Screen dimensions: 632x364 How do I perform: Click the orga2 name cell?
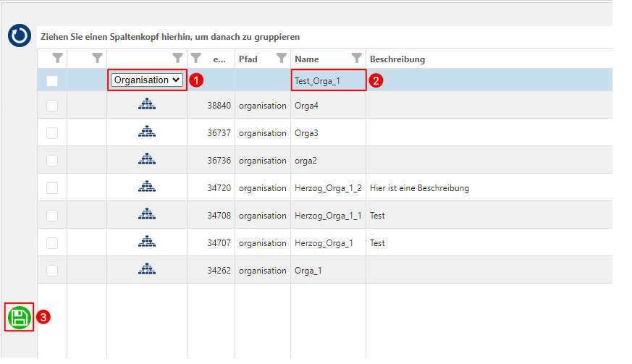(x=306, y=161)
